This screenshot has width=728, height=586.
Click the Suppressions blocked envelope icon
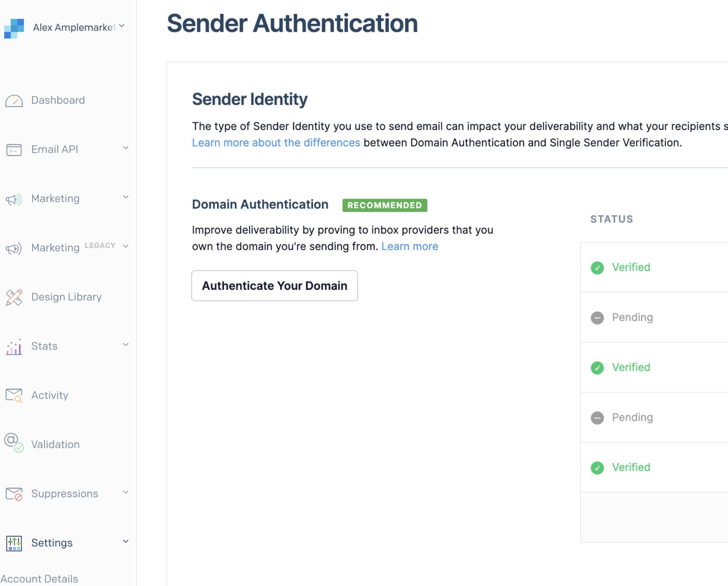[14, 494]
